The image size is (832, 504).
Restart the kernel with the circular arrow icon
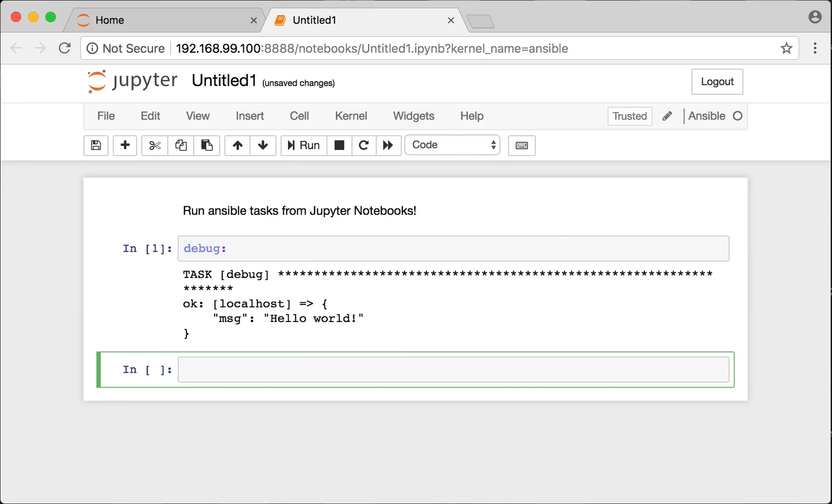tap(364, 145)
